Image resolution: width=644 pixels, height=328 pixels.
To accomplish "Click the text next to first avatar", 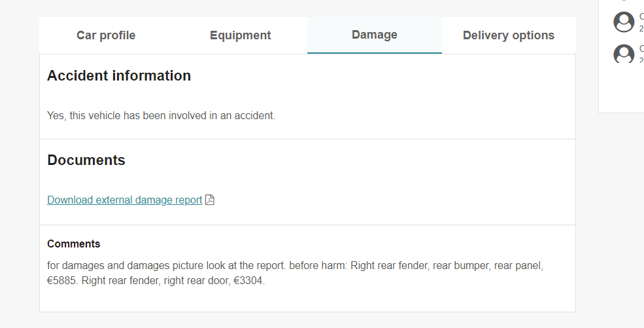I will (641, 22).
